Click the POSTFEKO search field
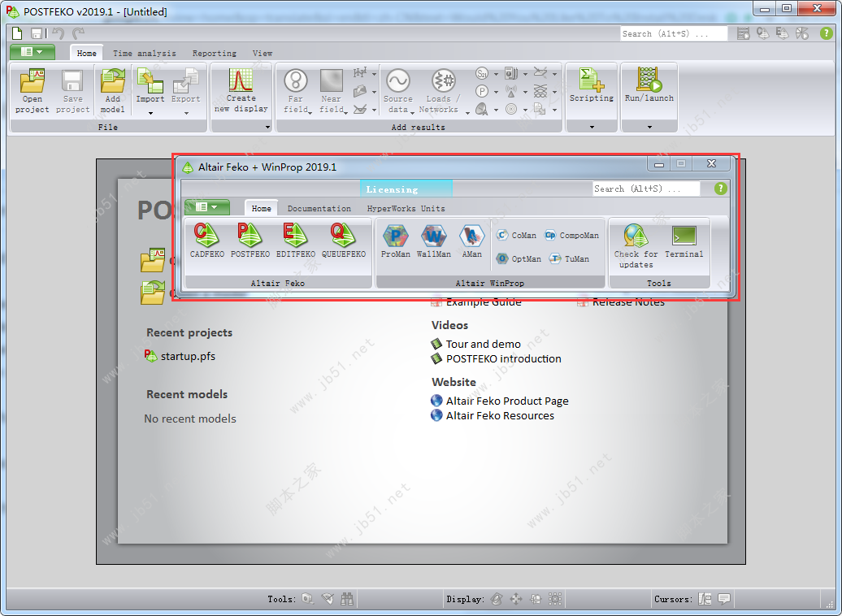This screenshot has width=842, height=616. pos(674,33)
